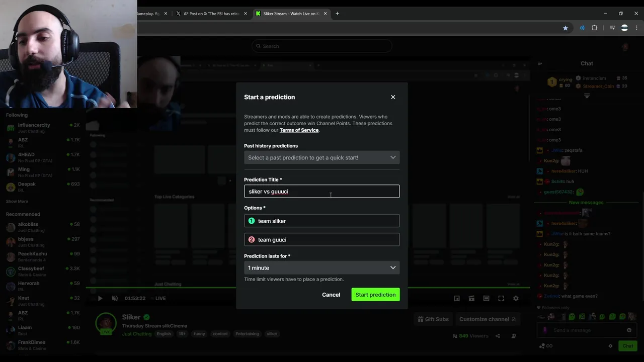
Task: Open chat settings gear icon
Action: pyautogui.click(x=610, y=346)
